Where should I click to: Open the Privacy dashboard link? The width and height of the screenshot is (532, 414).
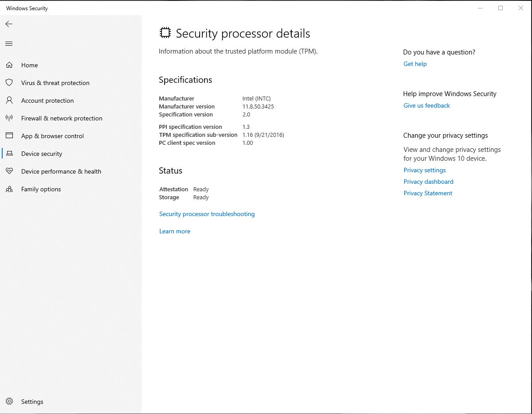coord(428,182)
